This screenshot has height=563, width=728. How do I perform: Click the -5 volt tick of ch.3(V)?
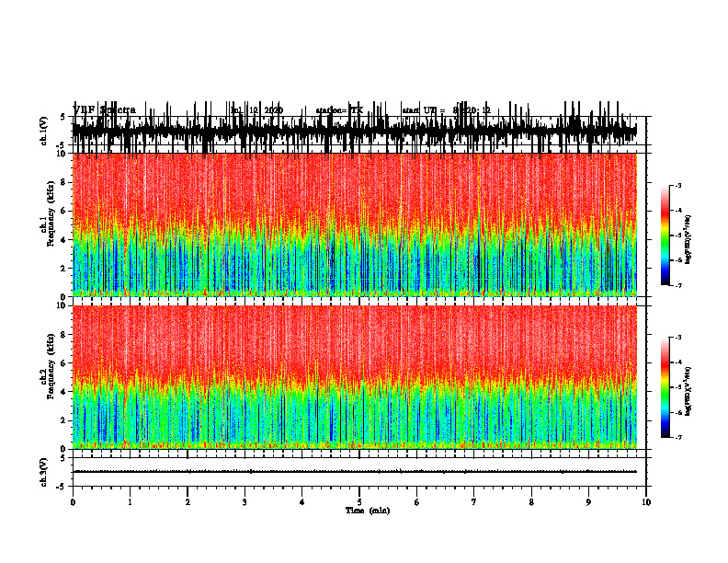tap(63, 487)
